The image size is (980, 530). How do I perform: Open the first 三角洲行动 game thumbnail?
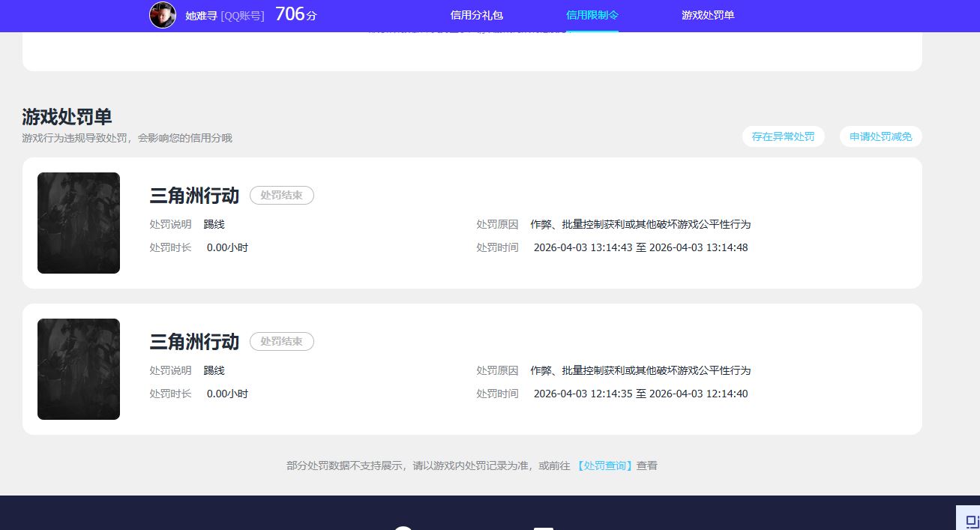(79, 223)
